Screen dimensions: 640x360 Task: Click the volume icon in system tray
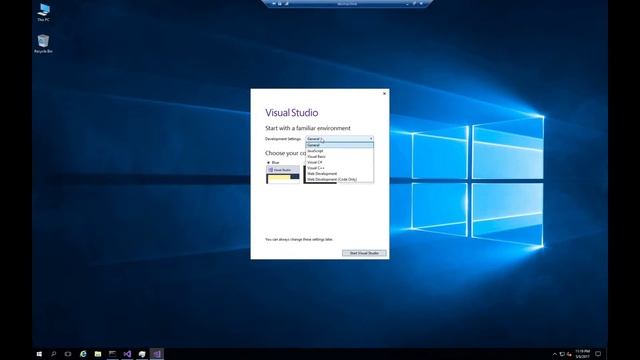569,354
